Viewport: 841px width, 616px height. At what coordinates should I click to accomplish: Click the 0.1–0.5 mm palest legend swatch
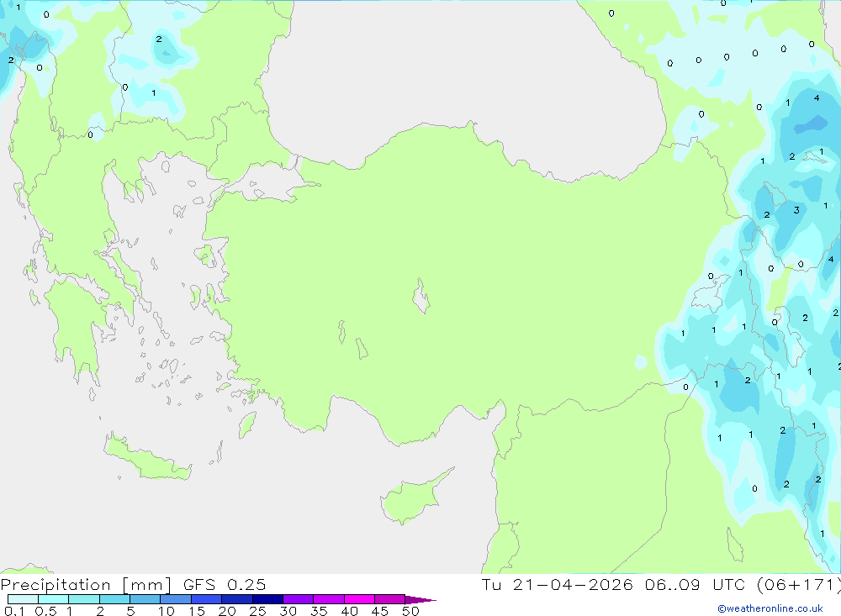pyautogui.click(x=23, y=599)
